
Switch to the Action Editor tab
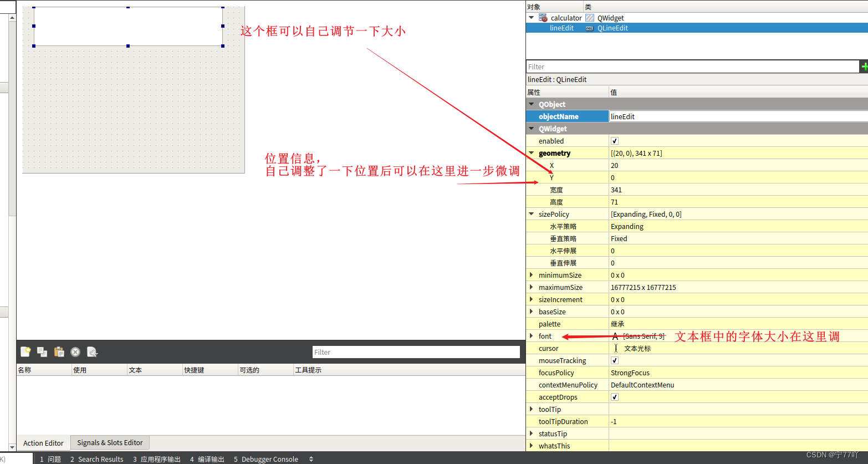point(43,443)
